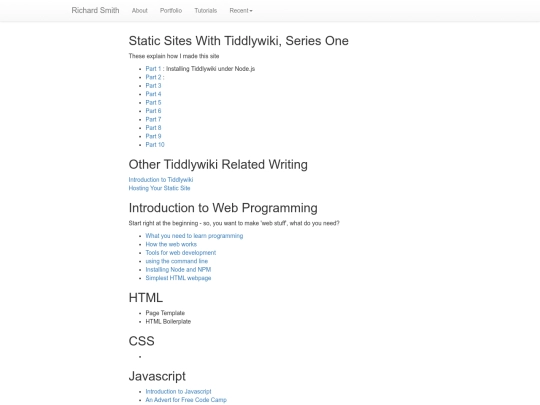Screen dimensions: 540x405
Task: Click 'Start right at the beginning' paragraph
Action: pyautogui.click(x=234, y=223)
